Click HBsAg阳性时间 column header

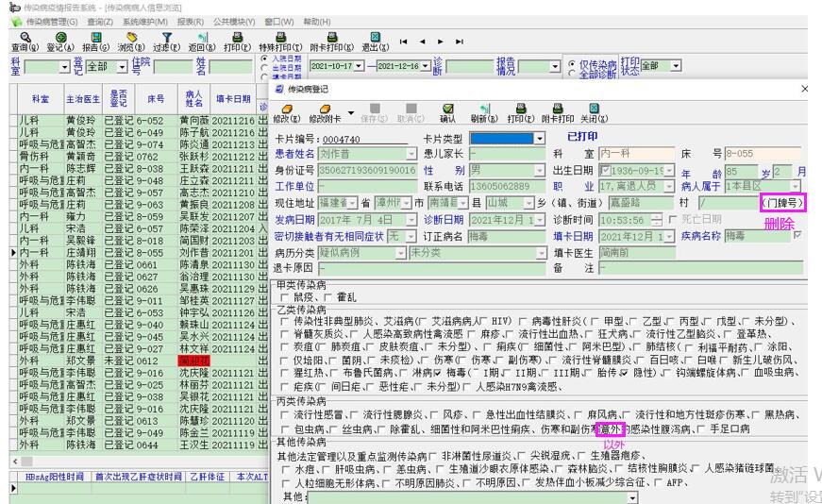tap(55, 477)
